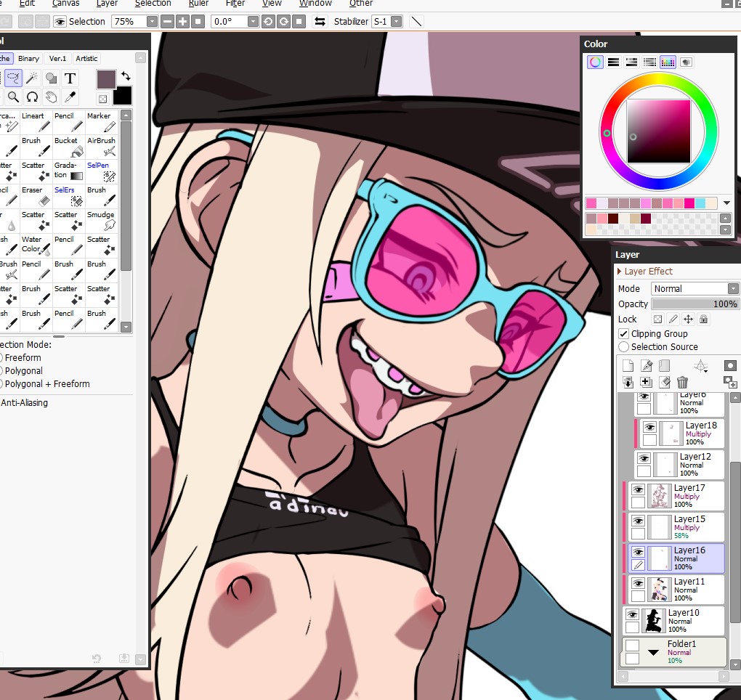Hide Layer12 using its eye icon
The image size is (741, 700).
[x=644, y=458]
